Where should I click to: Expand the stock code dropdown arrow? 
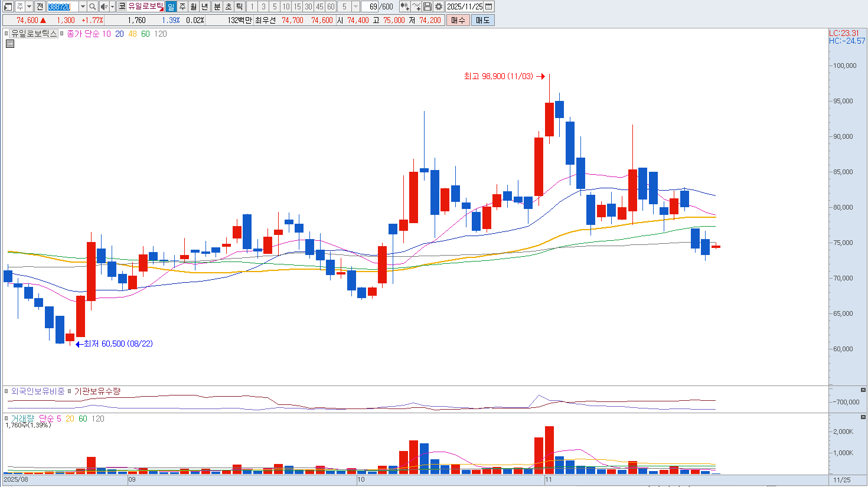coord(82,6)
